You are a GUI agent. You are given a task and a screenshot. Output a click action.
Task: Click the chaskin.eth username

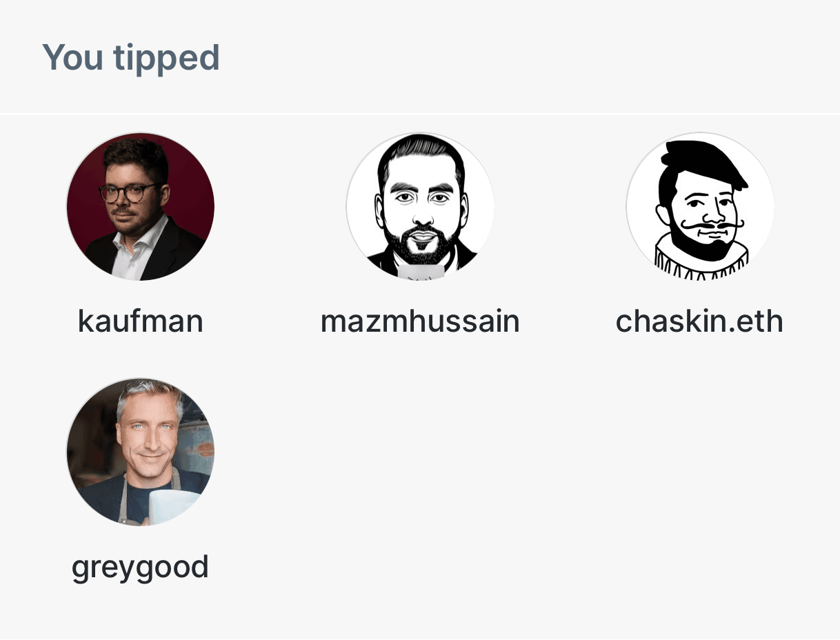coord(700,320)
